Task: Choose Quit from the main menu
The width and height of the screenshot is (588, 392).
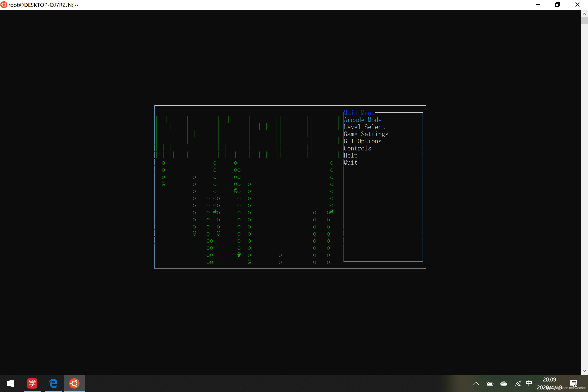Action: click(350, 162)
